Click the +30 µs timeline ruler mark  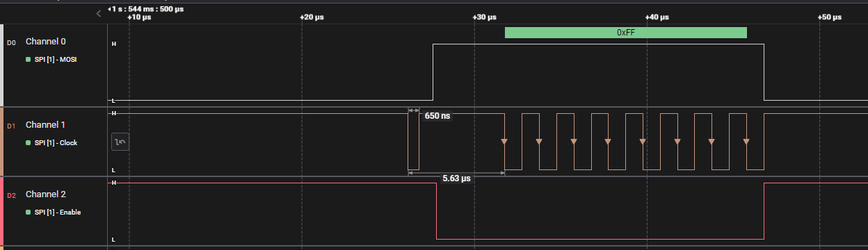point(485,17)
